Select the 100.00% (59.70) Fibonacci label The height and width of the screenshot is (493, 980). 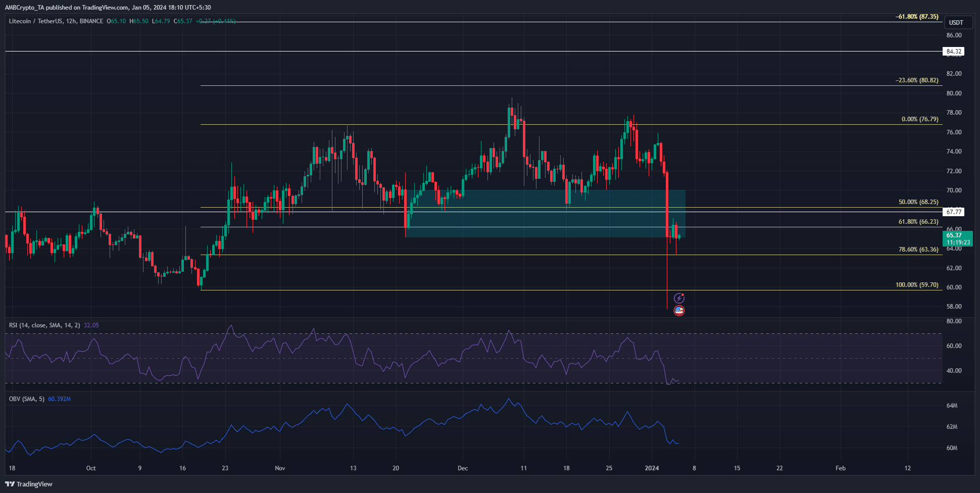[917, 285]
